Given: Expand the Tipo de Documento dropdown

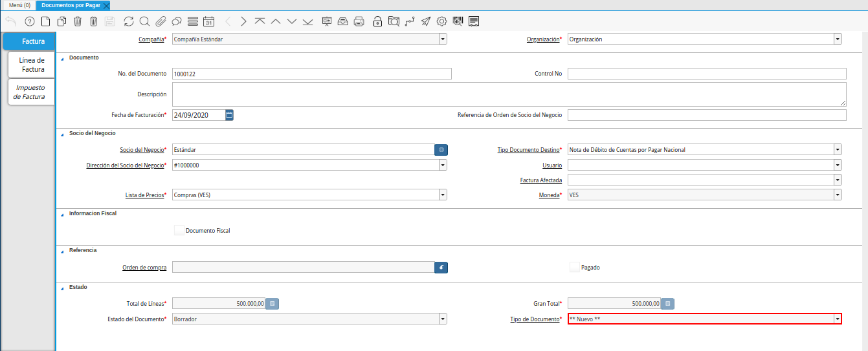Looking at the screenshot, I should 838,319.
